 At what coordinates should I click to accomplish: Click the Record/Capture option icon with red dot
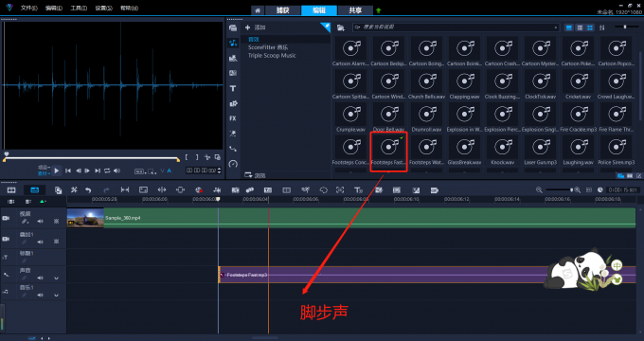tap(199, 189)
